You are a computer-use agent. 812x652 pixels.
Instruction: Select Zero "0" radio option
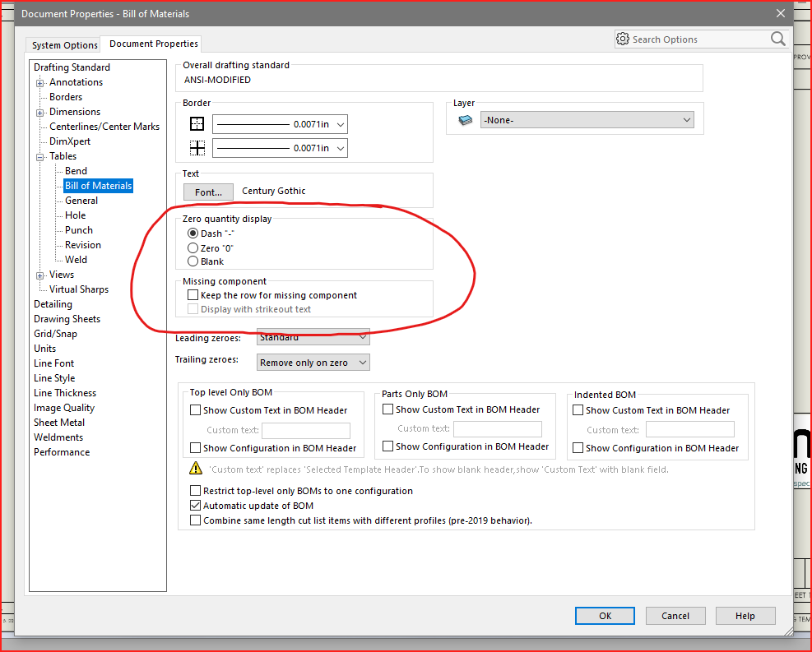193,247
